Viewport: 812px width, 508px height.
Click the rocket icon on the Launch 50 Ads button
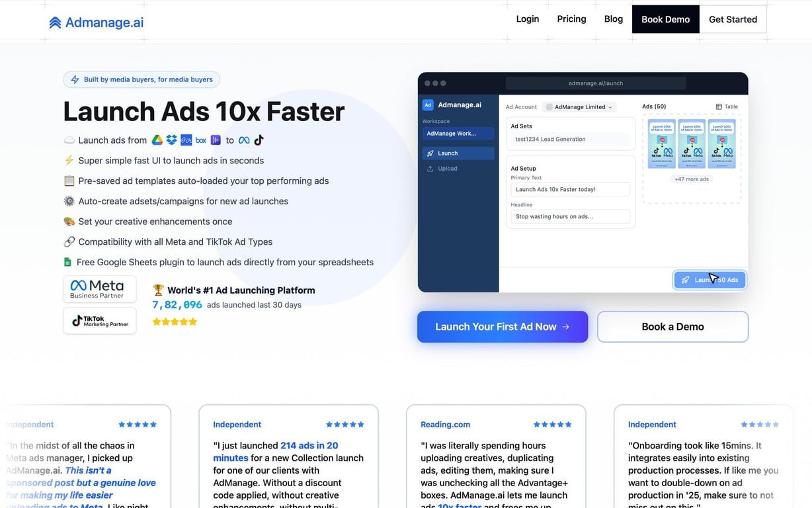[x=686, y=280]
